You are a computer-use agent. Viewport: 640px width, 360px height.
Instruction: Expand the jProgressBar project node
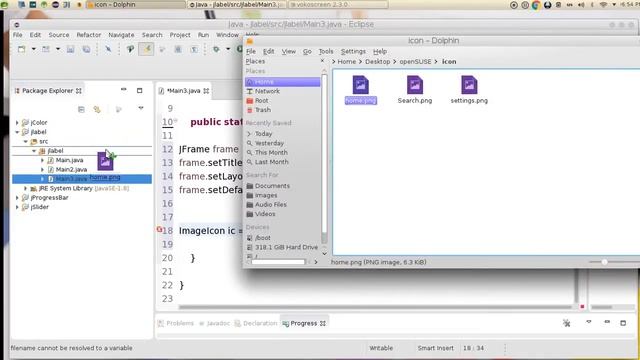pos(17,198)
